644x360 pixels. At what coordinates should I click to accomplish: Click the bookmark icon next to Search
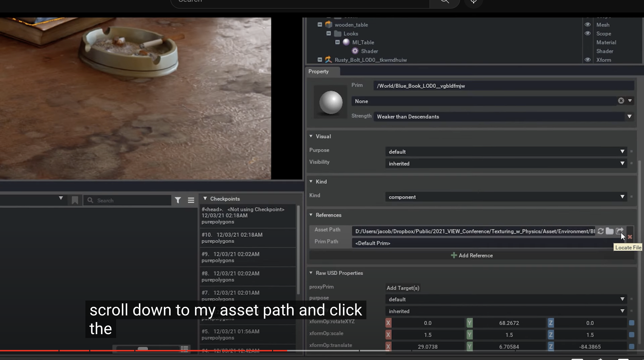[75, 200]
